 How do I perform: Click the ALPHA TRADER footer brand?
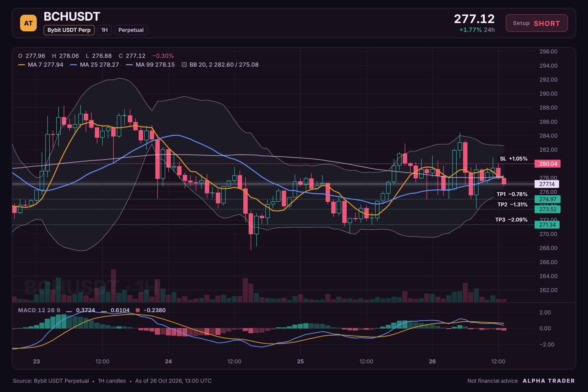pos(549,381)
